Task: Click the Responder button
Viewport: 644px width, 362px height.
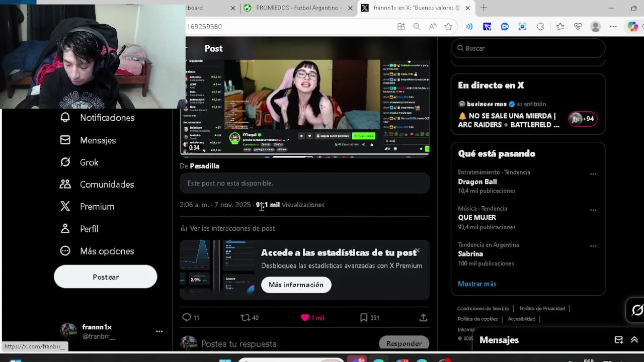Action: click(x=404, y=343)
